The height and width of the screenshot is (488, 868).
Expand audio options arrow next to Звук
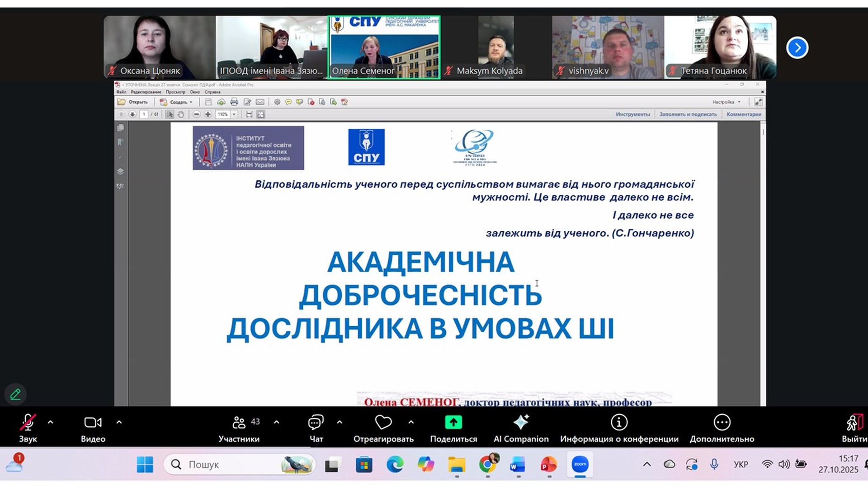click(x=51, y=422)
